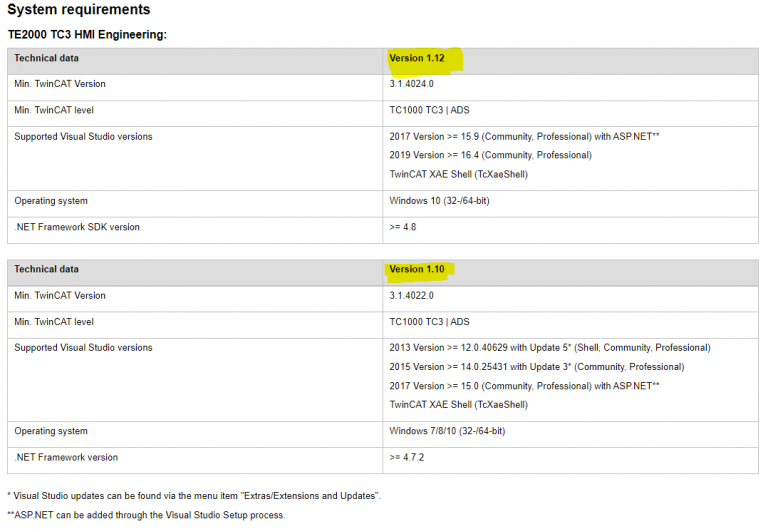Screen dimensions: 768x529
Task: Click 2017 Version >= 15.9 with ASP.NET line
Action: click(524, 137)
